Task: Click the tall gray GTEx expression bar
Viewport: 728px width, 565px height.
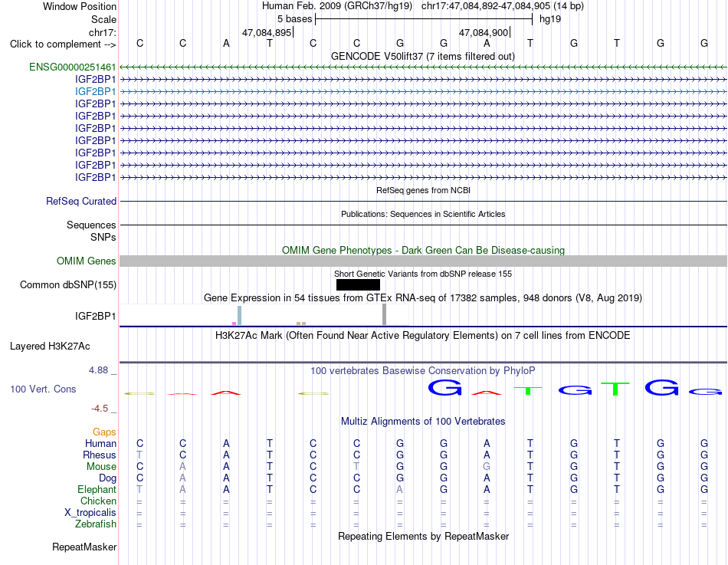Action: point(384,314)
